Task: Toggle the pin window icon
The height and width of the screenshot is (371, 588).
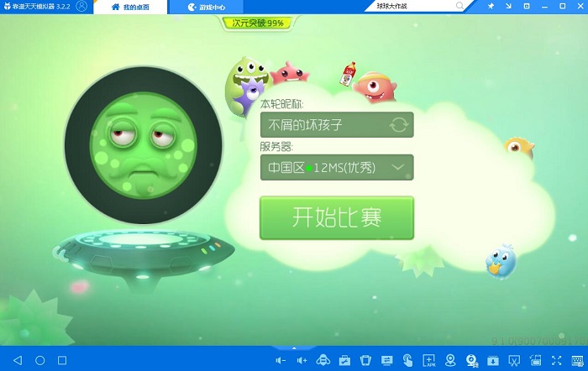Action: coord(491,6)
